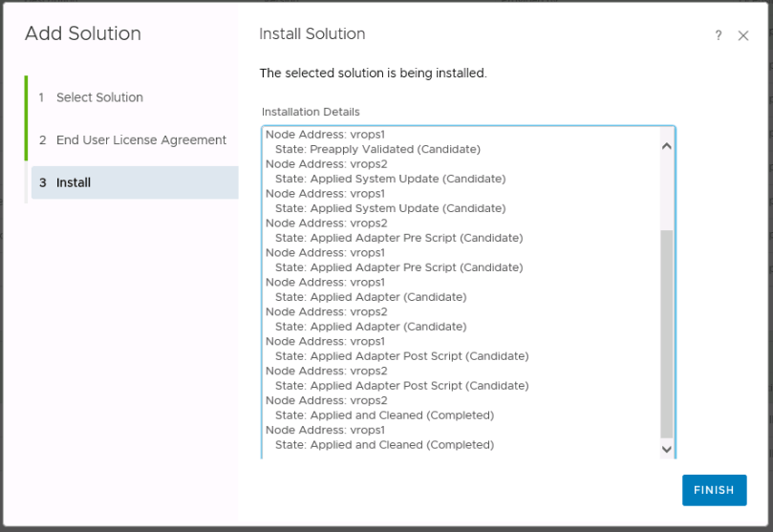This screenshot has height=532, width=773.
Task: Click the 'selected solution is being installed' message
Action: tap(373, 74)
